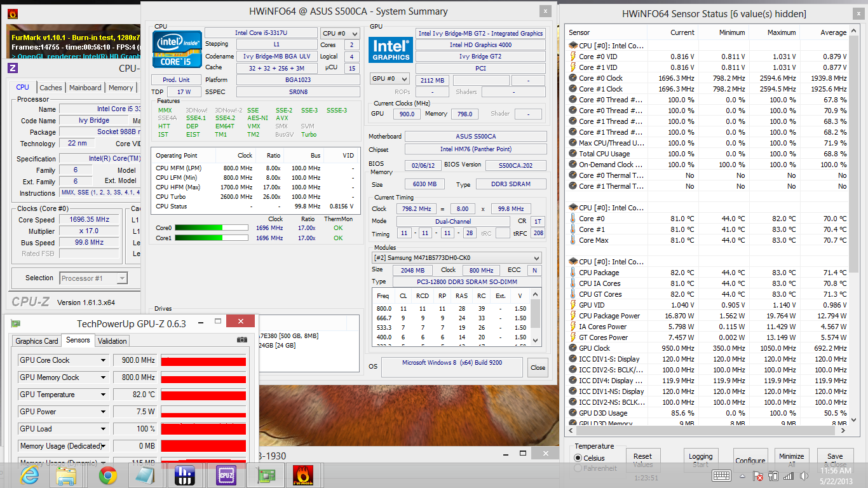Click thermometer icon beside CPU Package
Screen dimensions: 868x488
573,273
